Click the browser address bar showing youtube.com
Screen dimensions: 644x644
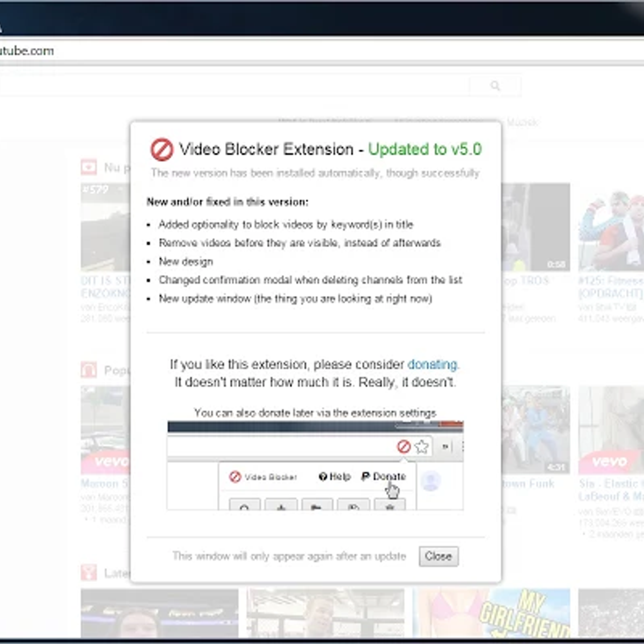215,51
